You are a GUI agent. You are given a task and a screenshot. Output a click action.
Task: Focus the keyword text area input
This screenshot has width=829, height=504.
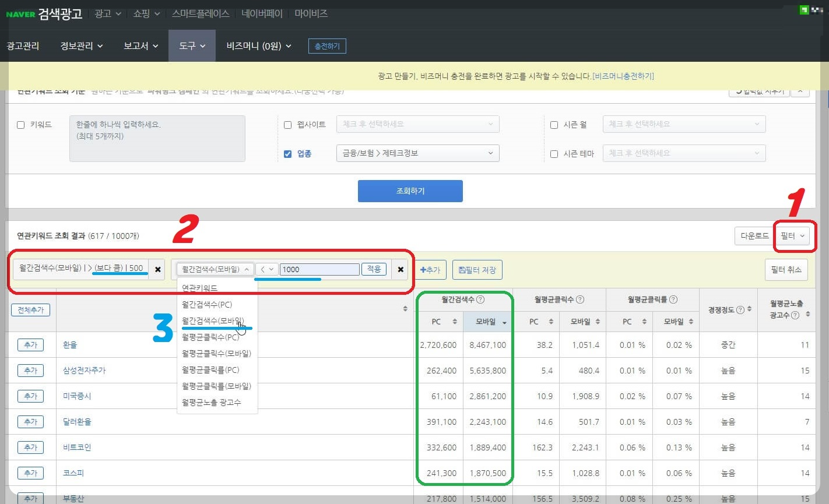tap(157, 139)
